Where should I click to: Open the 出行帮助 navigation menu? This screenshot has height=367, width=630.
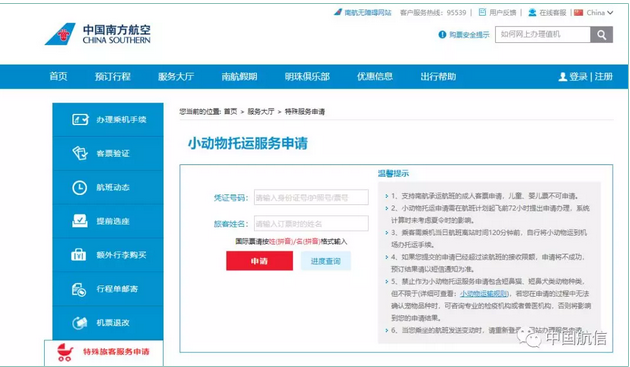coord(438,76)
